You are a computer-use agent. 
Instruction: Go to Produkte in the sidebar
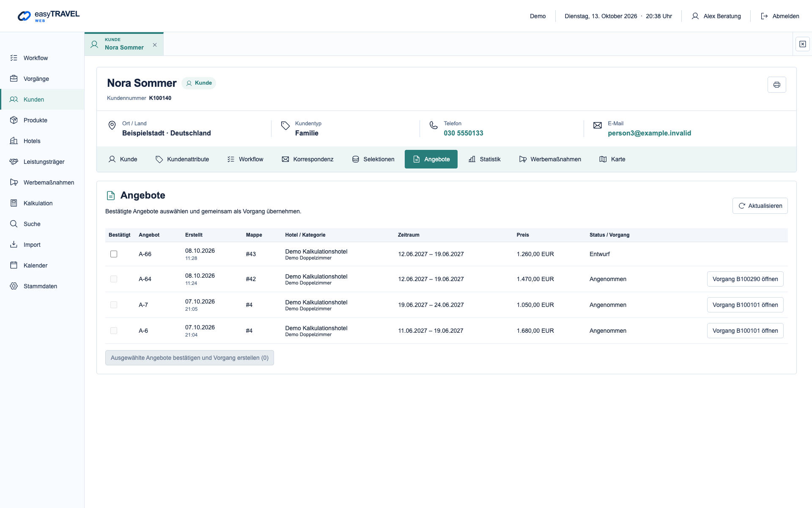(x=42, y=120)
